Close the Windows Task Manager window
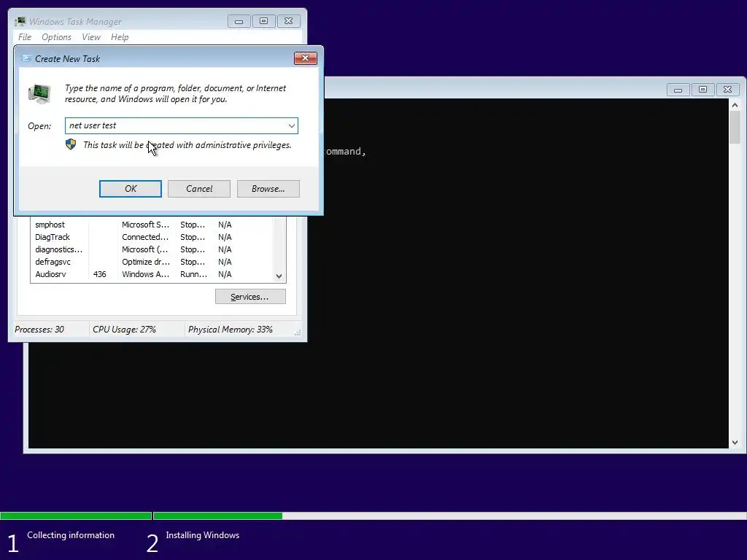This screenshot has height=560, width=747. click(289, 21)
